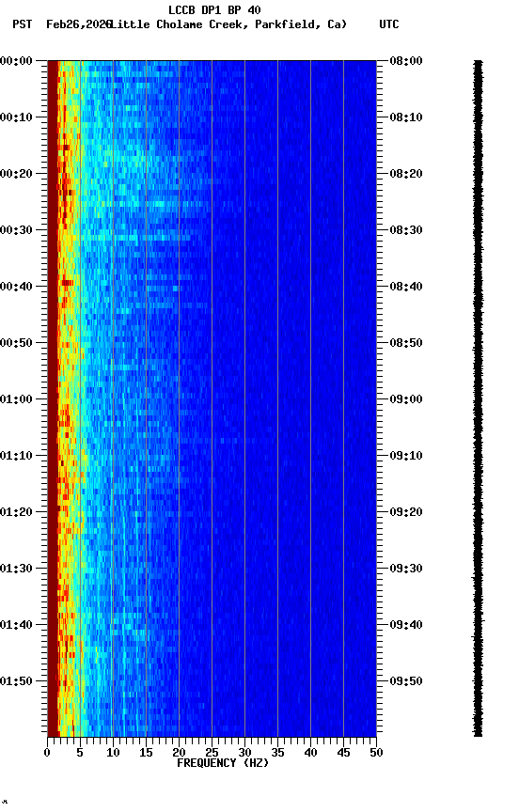519x812 pixels.
Task: Click the 09:20 UTC time label
Action: [406, 512]
